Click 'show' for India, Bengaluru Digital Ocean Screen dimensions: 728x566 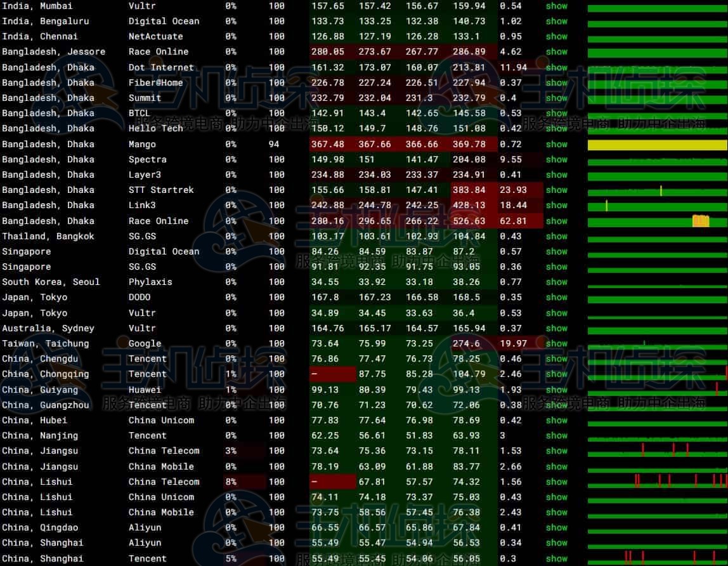point(556,22)
